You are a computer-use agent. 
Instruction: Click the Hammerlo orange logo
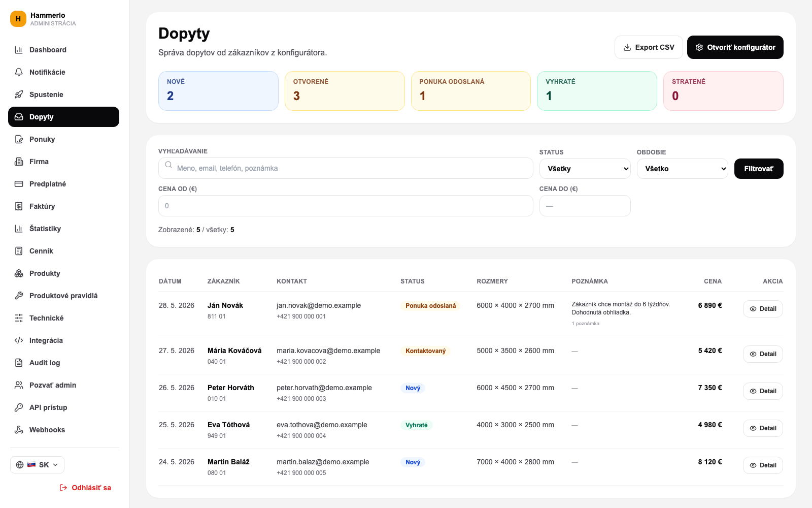[18, 19]
